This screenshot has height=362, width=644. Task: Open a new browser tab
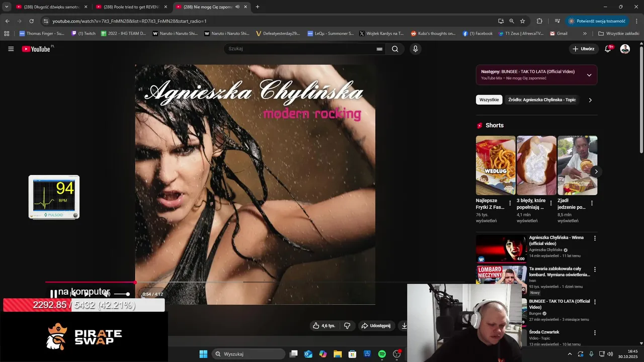[x=258, y=7]
